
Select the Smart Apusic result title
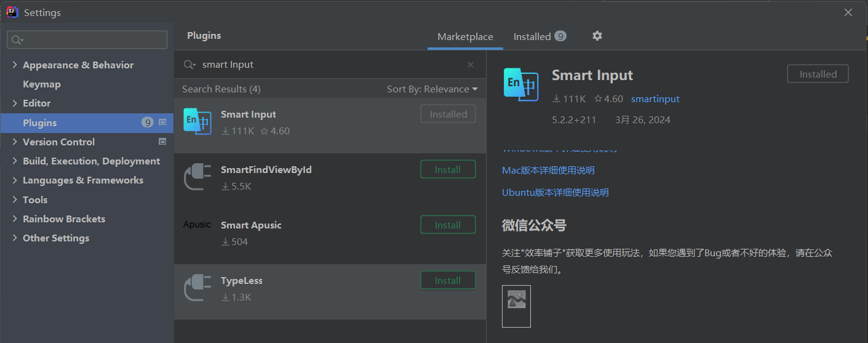251,225
